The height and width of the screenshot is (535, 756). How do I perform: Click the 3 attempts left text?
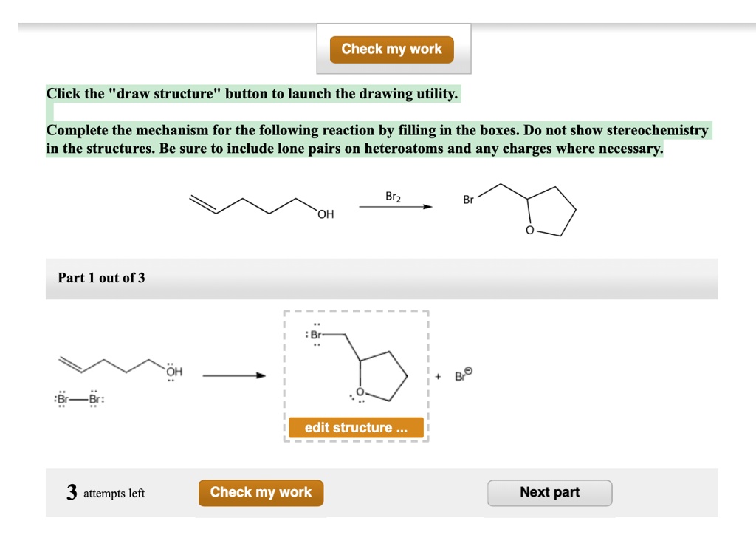point(104,492)
